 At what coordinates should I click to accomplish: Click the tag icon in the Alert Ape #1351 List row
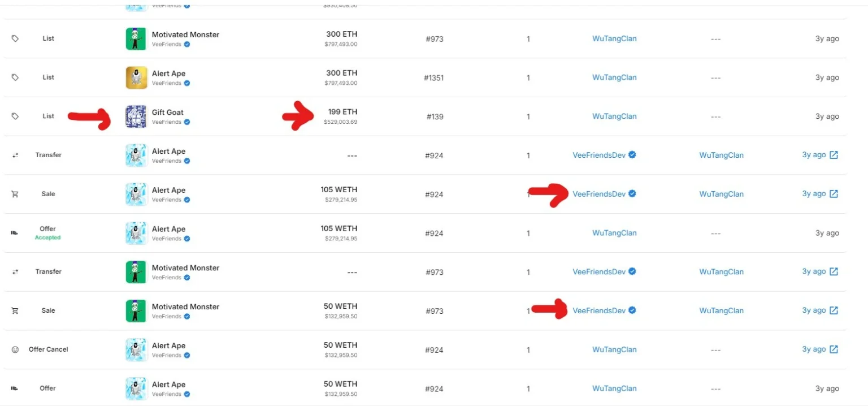[15, 77]
